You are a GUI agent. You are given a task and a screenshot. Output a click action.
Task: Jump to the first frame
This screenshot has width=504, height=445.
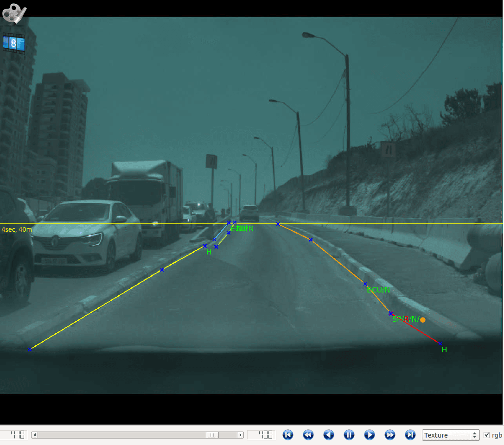(x=288, y=435)
